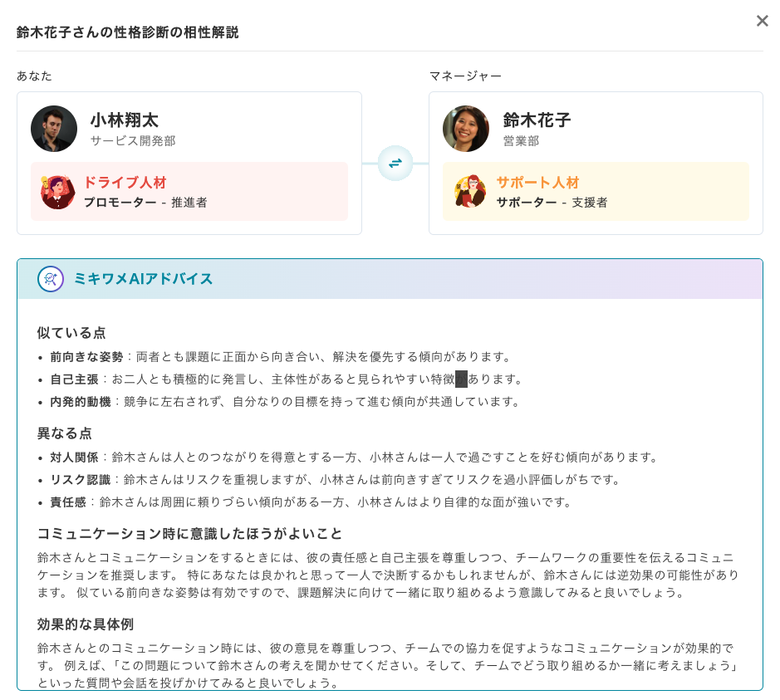Click the サポーター - 支援者 subtitle
Viewport: 780px width, 700px height.
tap(552, 202)
